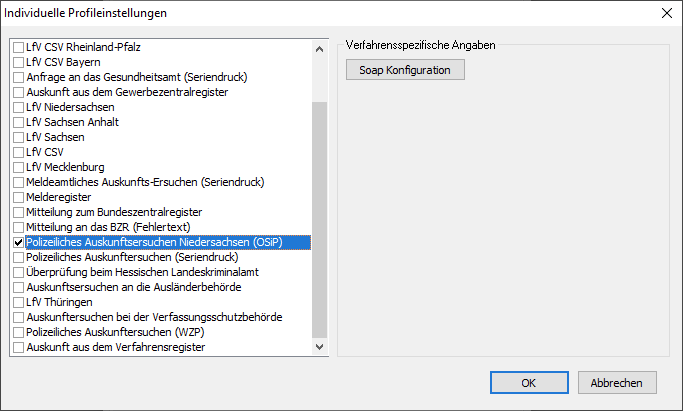Check the Melderegister checkbox
This screenshot has width=683, height=411.
click(18, 197)
